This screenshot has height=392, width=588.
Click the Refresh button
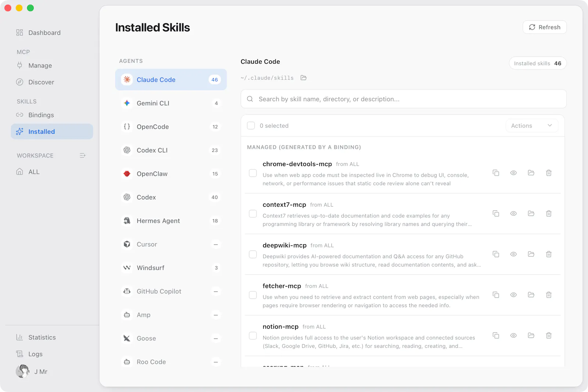click(x=545, y=27)
